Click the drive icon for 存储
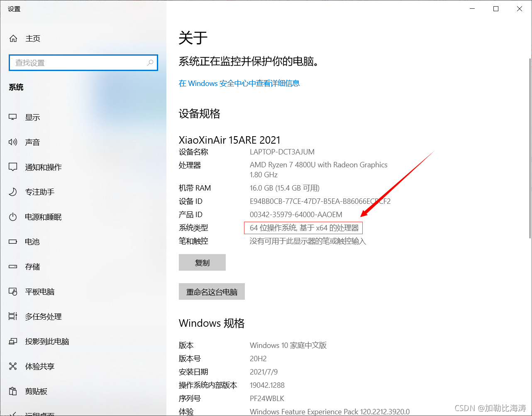 (13, 267)
